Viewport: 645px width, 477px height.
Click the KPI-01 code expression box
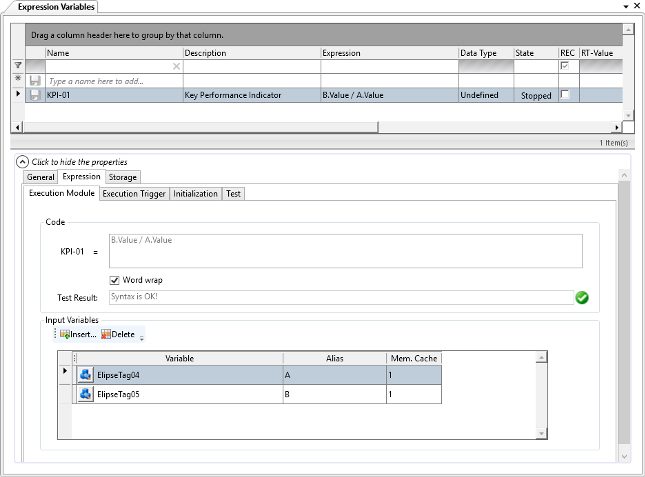[346, 251]
